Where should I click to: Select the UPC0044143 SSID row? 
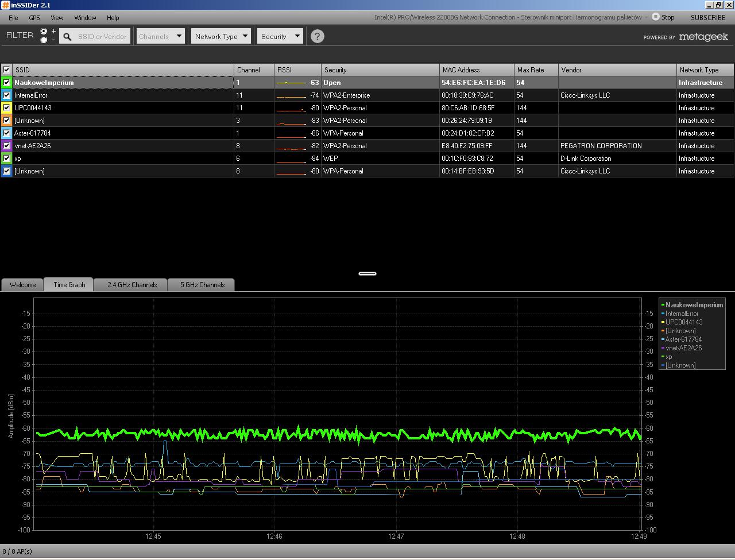click(x=33, y=108)
